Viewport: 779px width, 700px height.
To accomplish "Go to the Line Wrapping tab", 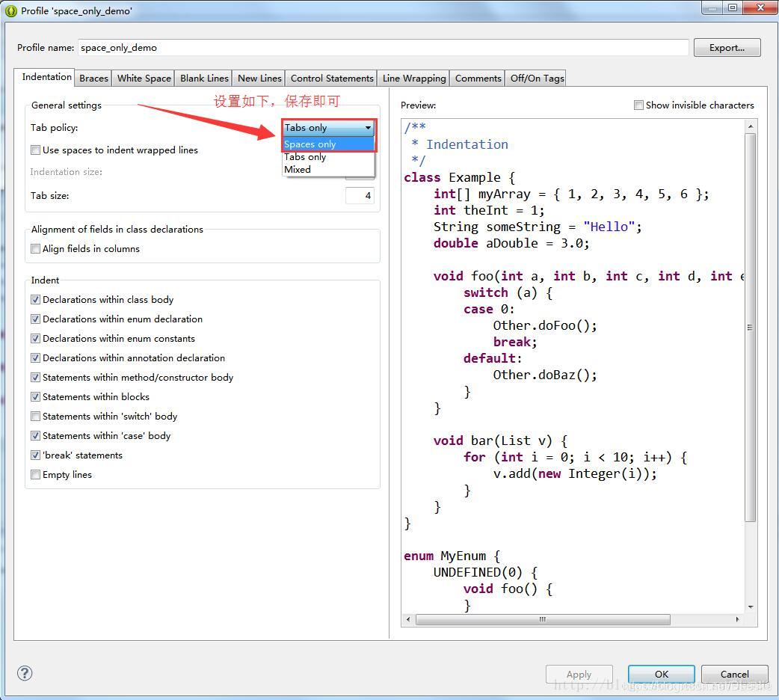I will coord(414,78).
